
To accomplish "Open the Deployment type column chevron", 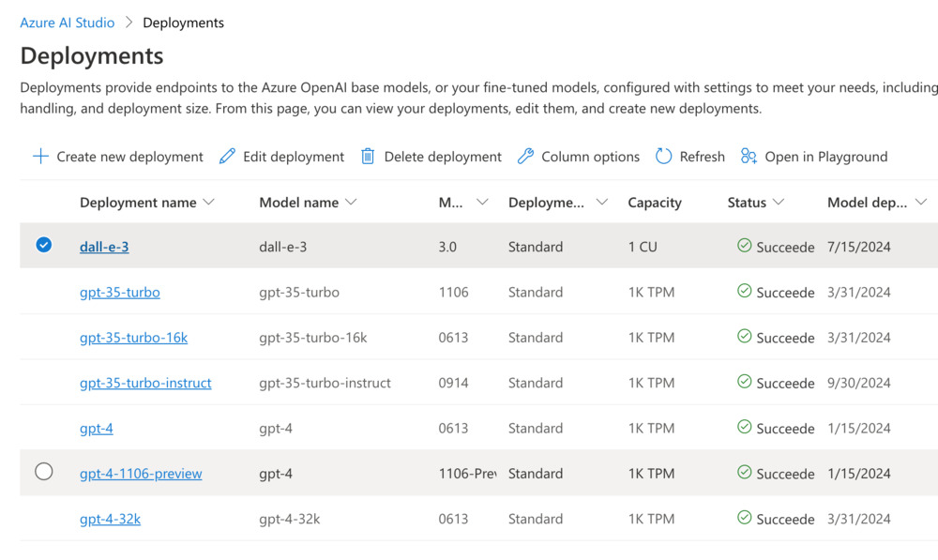I will (602, 203).
